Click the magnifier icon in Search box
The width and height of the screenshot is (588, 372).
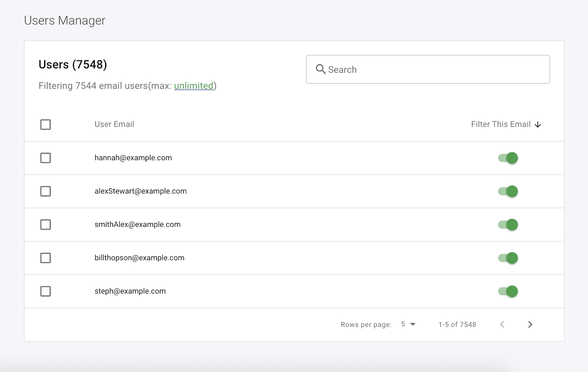320,69
